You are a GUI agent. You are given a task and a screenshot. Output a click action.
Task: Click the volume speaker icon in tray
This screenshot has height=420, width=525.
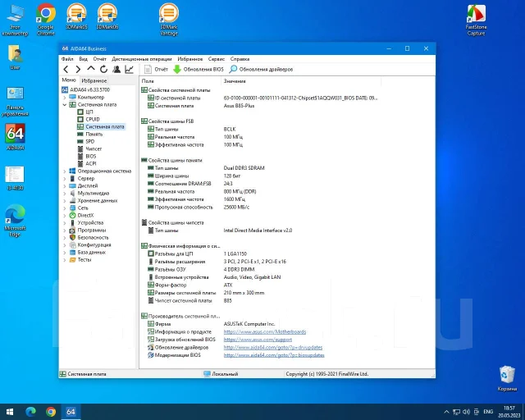pyautogui.click(x=466, y=412)
